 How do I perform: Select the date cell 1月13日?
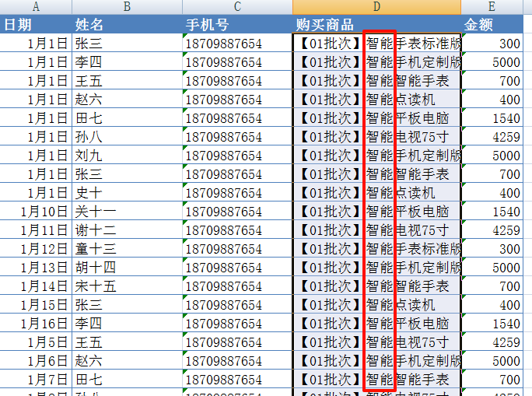tap(36, 267)
